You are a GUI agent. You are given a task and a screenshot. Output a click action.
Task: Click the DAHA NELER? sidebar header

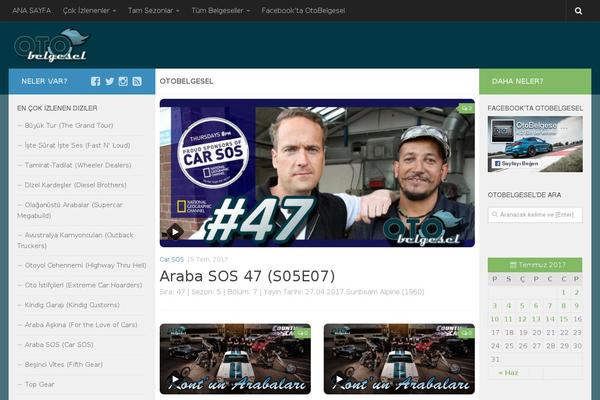pos(517,81)
